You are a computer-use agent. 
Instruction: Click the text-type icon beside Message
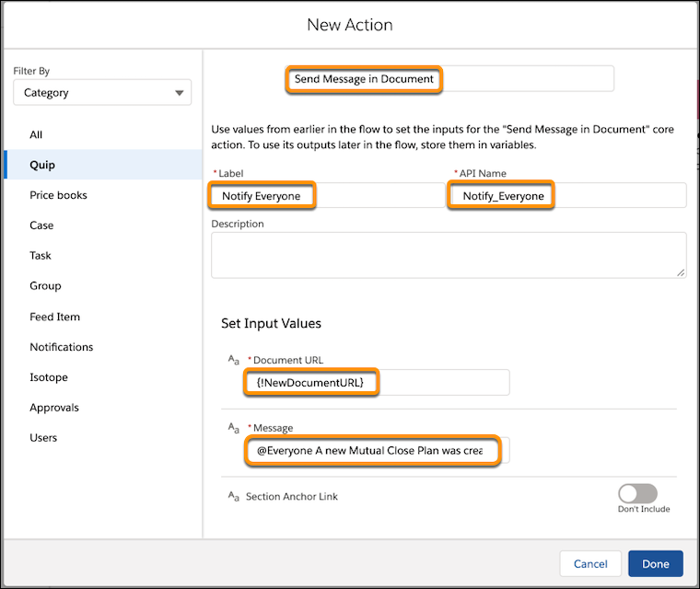pos(234,427)
